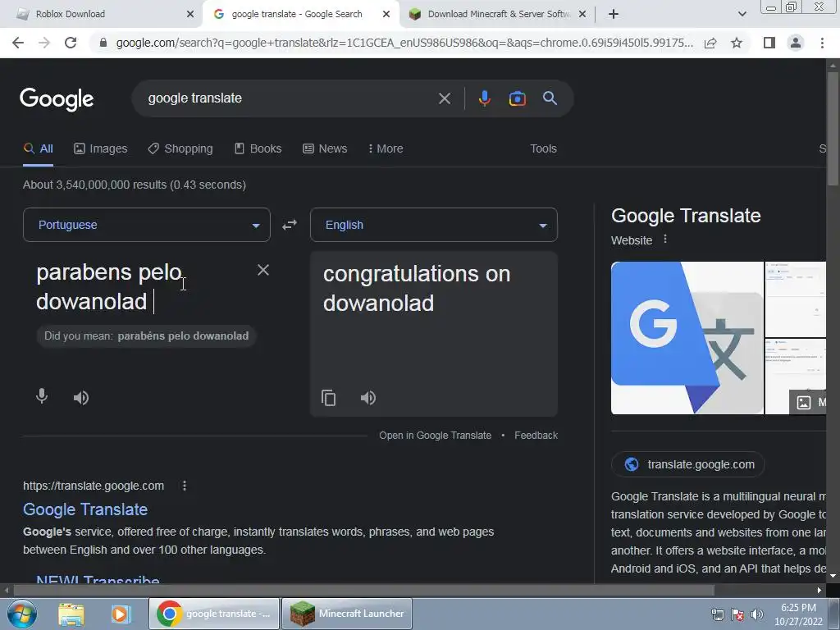Image resolution: width=840 pixels, height=630 pixels.
Task: Submit search with magnifying glass icon
Action: coord(550,98)
